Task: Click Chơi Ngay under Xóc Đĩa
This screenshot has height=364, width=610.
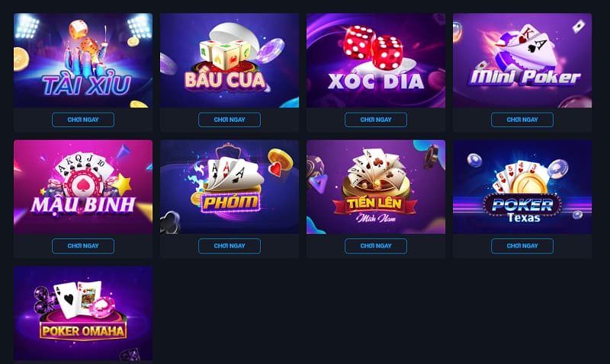Action: (376, 120)
